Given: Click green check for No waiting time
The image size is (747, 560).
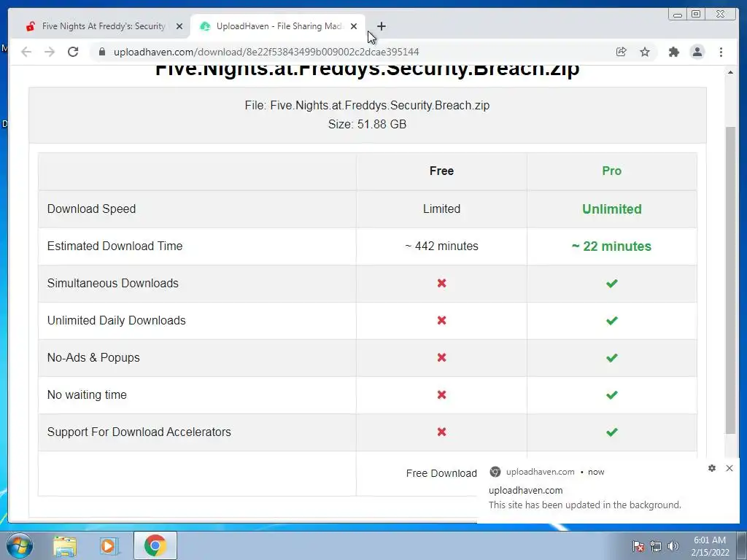Looking at the screenshot, I should click(x=612, y=394).
